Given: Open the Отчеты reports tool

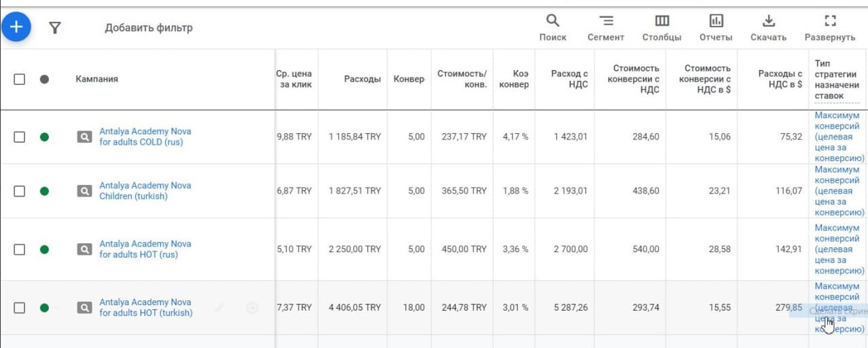Looking at the screenshot, I should click(716, 27).
